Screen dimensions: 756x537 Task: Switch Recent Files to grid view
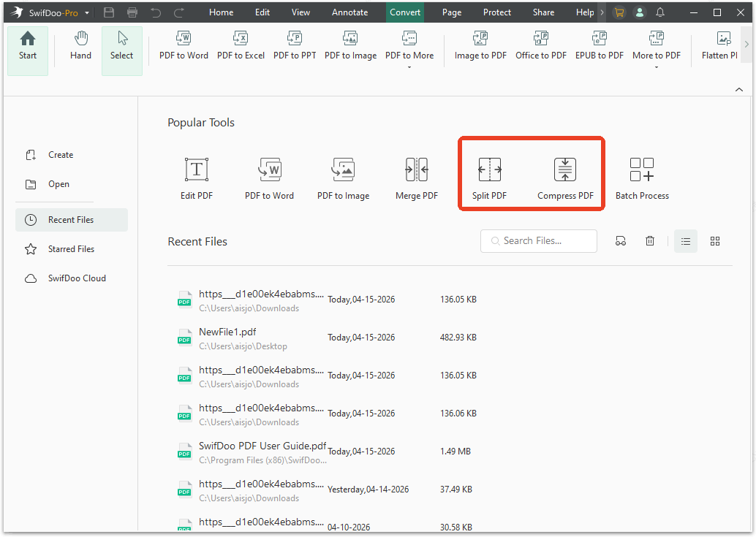tap(714, 240)
